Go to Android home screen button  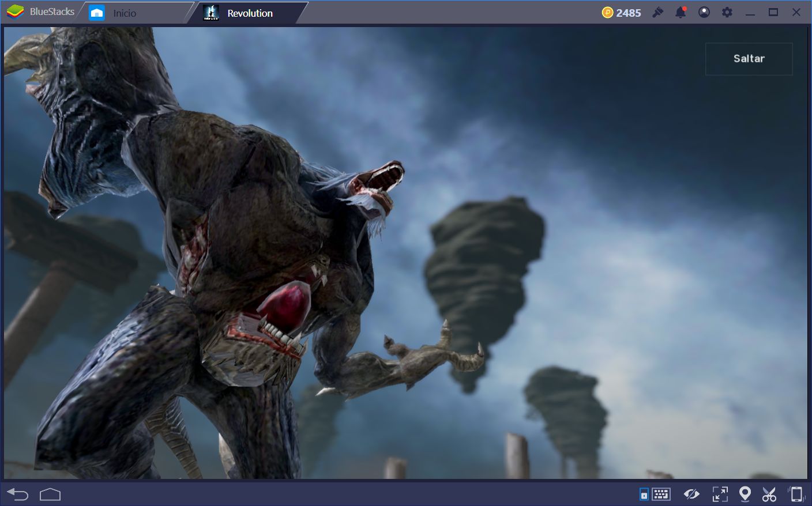click(50, 494)
